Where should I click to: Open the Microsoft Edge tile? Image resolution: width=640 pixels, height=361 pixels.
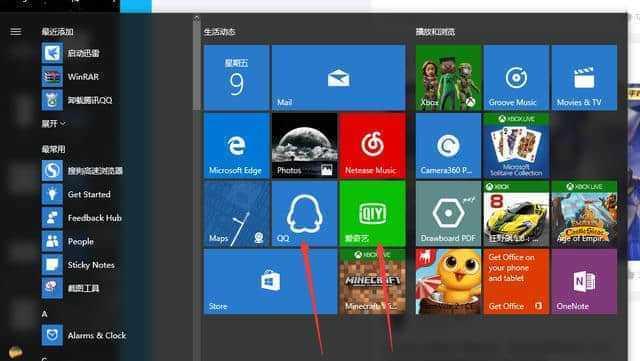236,146
